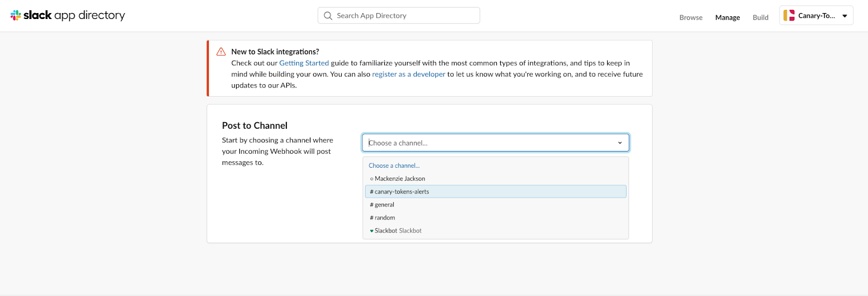Select the Choose a channel placeholder option
This screenshot has width=868, height=296.
pyautogui.click(x=394, y=166)
